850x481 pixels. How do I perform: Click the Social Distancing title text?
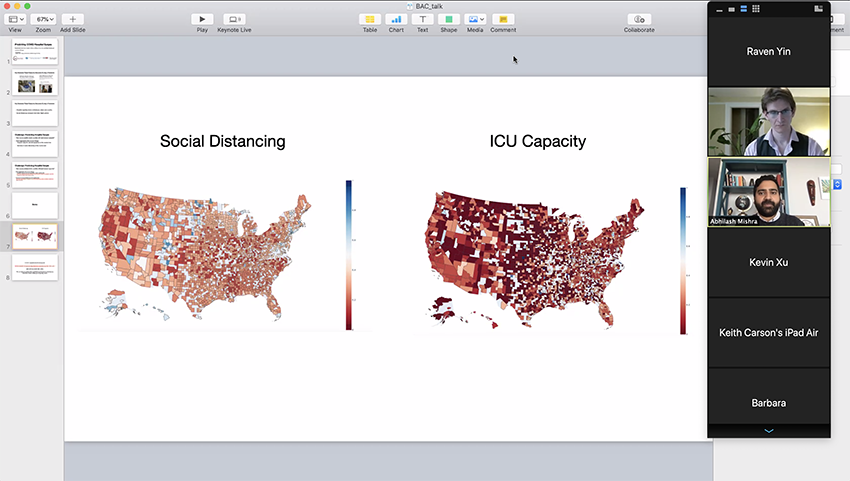point(222,141)
